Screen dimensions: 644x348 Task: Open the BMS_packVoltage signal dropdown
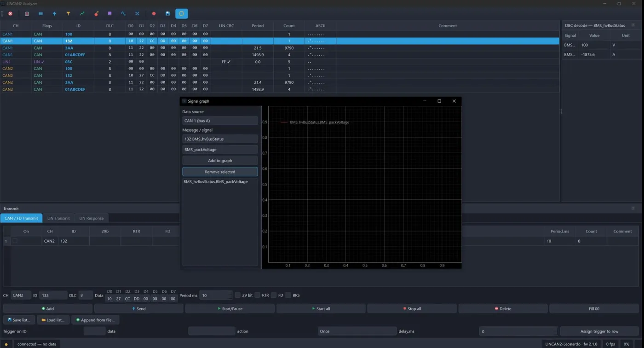220,150
